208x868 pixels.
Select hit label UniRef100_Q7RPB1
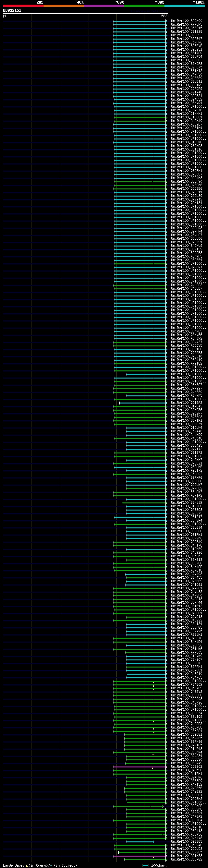pyautogui.click(x=187, y=588)
